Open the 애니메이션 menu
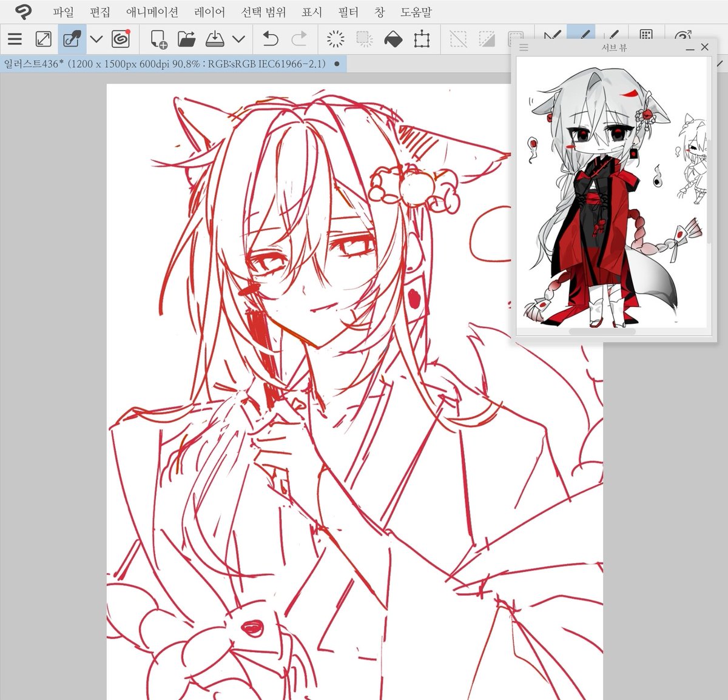The height and width of the screenshot is (700, 728). point(152,12)
